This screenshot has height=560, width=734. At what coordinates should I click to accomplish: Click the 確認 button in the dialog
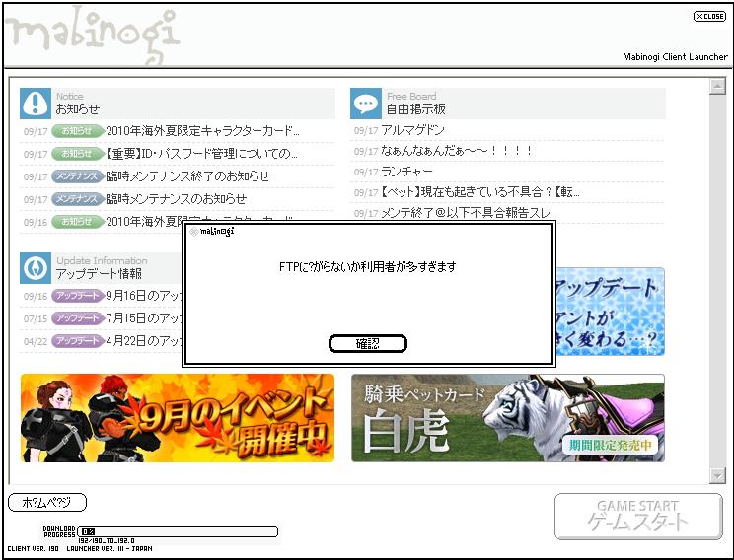368,344
